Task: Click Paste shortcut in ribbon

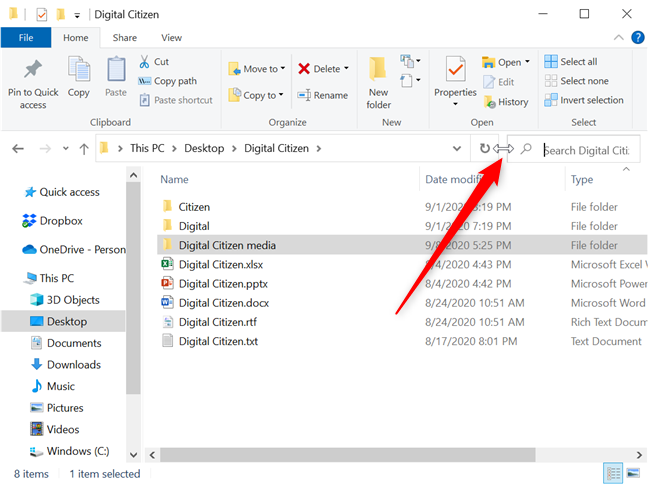Action: pyautogui.click(x=176, y=100)
